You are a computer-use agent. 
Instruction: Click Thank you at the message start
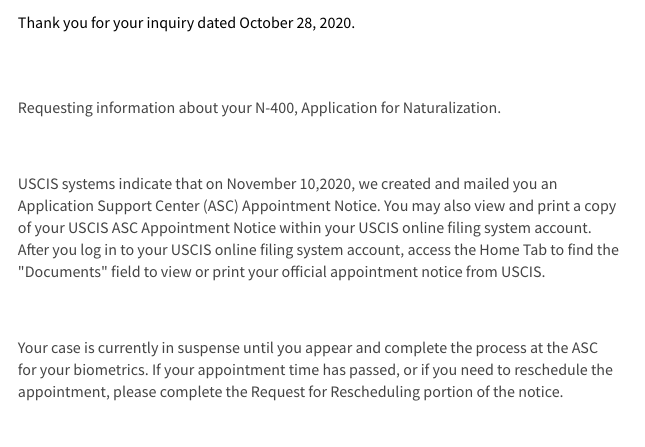coord(53,23)
